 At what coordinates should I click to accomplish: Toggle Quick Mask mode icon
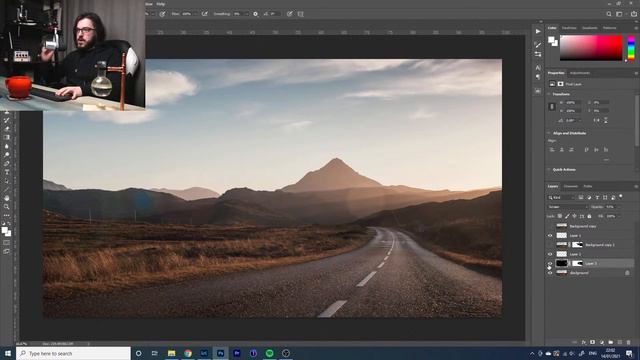coord(7,242)
